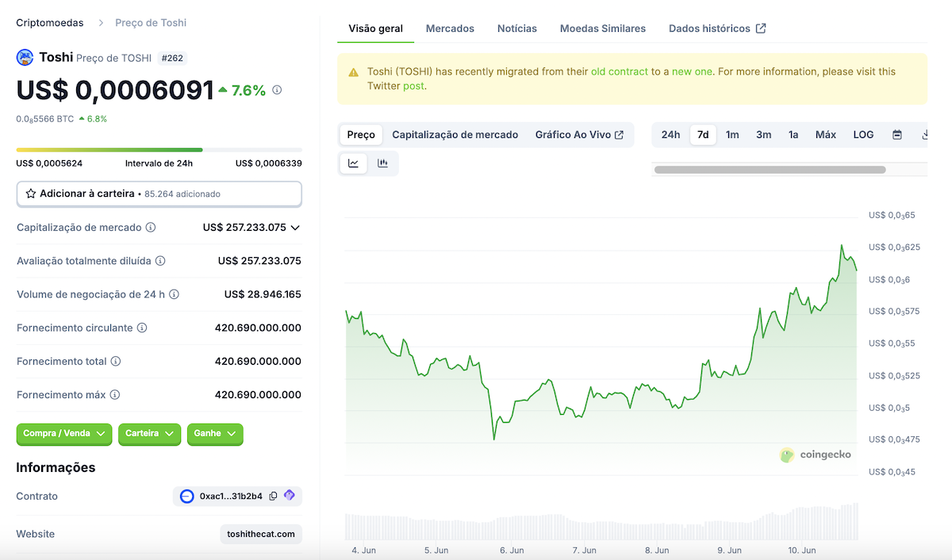Select the 24h chart range
Screen dimensions: 952x560
click(670, 135)
